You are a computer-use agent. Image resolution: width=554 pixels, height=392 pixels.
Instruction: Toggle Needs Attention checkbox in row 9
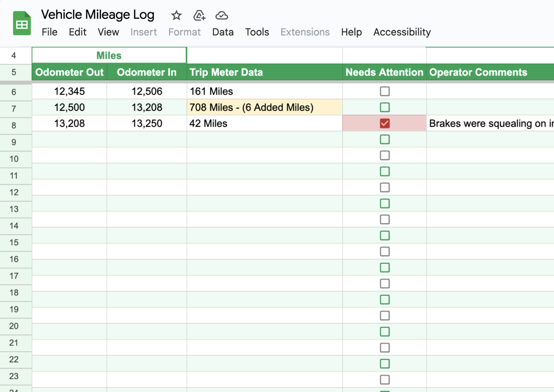tap(385, 139)
